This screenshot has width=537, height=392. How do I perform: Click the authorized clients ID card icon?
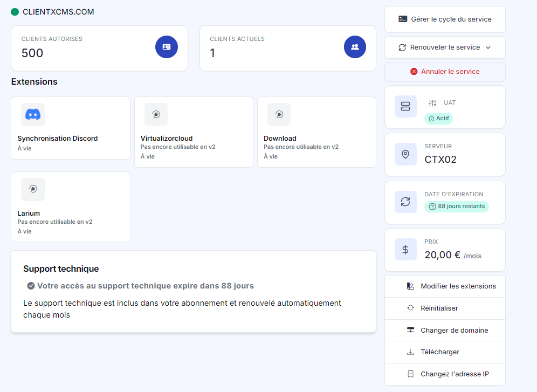[167, 47]
